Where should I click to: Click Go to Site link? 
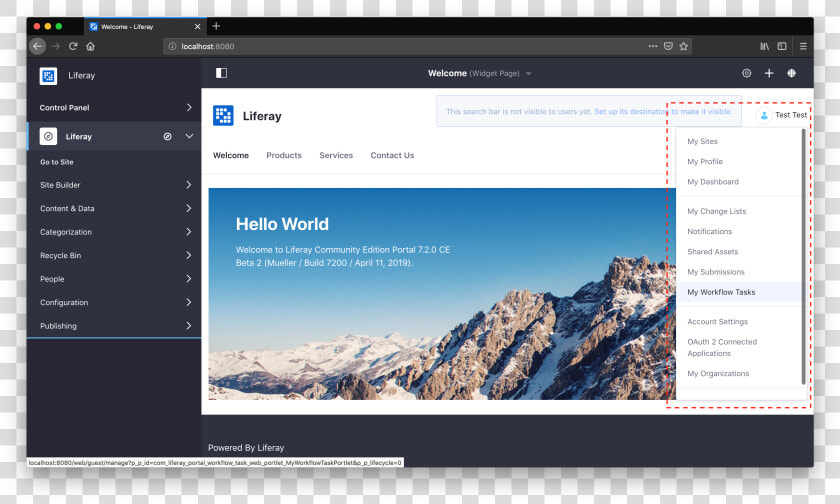point(57,162)
